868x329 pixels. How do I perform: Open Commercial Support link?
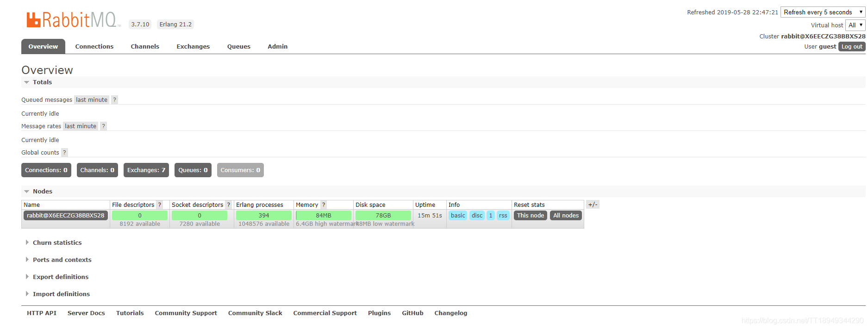tap(325, 313)
